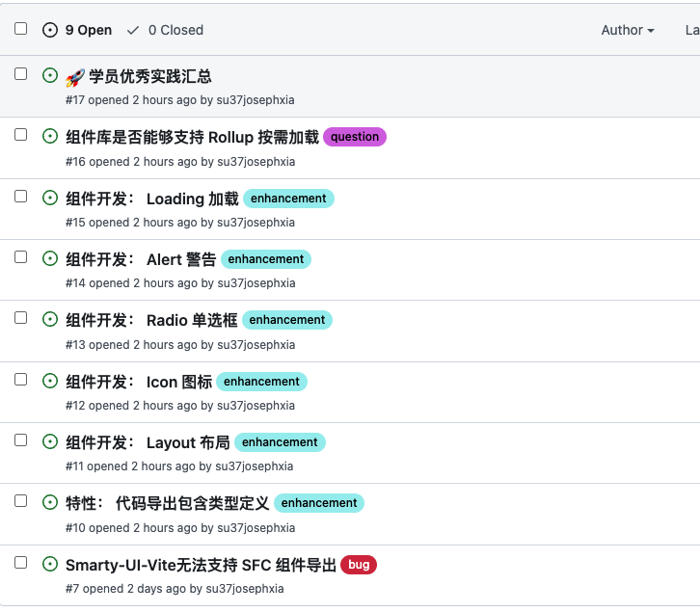Screen dimensions: 700x612
Task: Click the open icon next to Loading issue
Action: pos(50,198)
